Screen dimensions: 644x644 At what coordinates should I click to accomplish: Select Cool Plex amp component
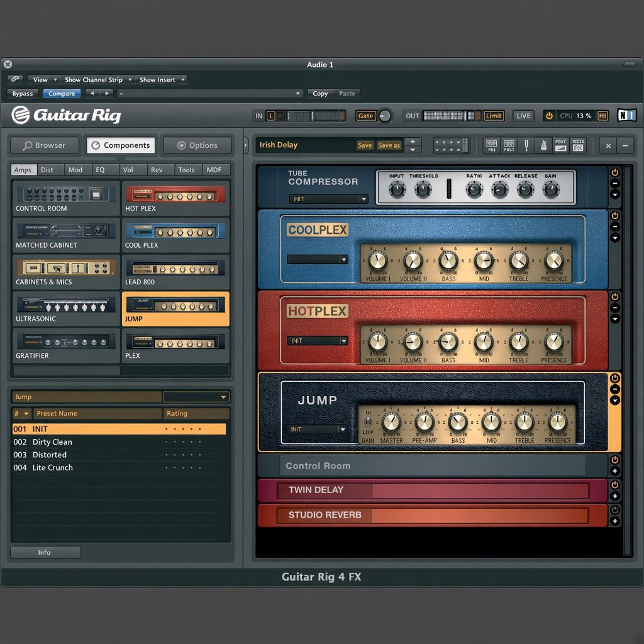coord(175,235)
